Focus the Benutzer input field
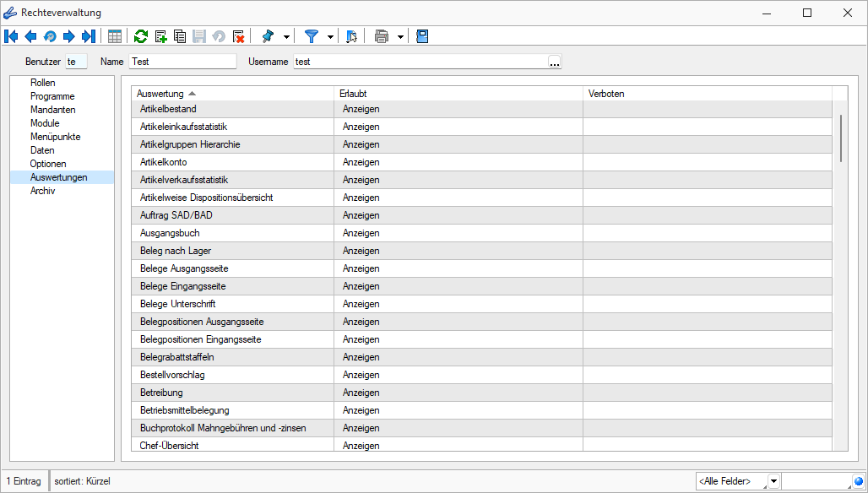868x493 pixels. pos(76,62)
